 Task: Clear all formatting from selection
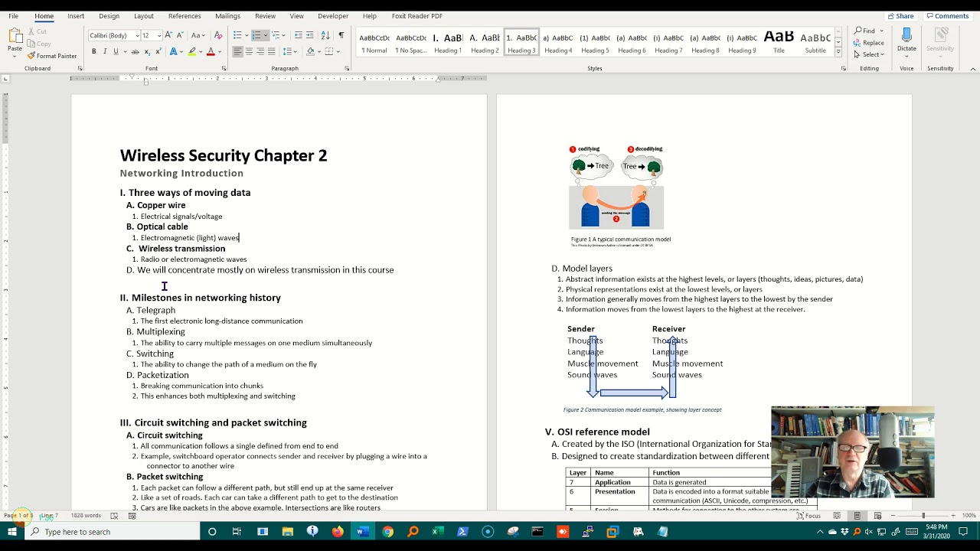click(x=218, y=35)
